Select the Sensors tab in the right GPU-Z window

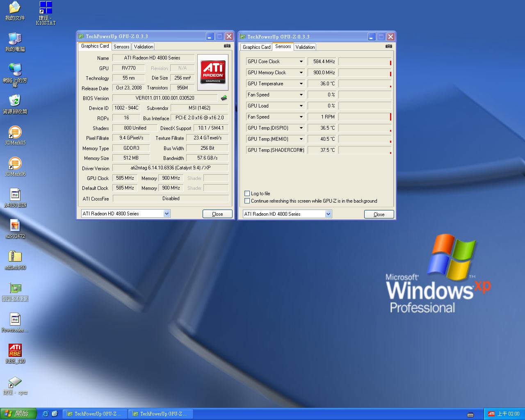click(283, 46)
